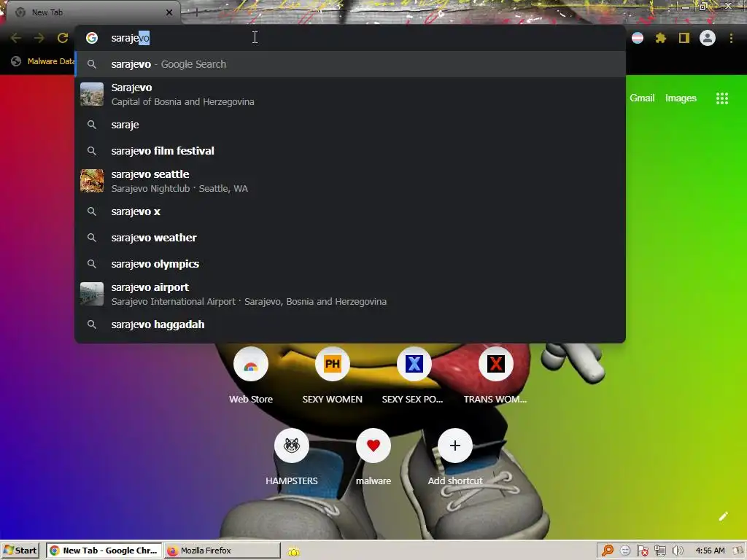Switch to Mozilla Firefox taskbar item
The width and height of the screenshot is (747, 560).
pos(222,551)
